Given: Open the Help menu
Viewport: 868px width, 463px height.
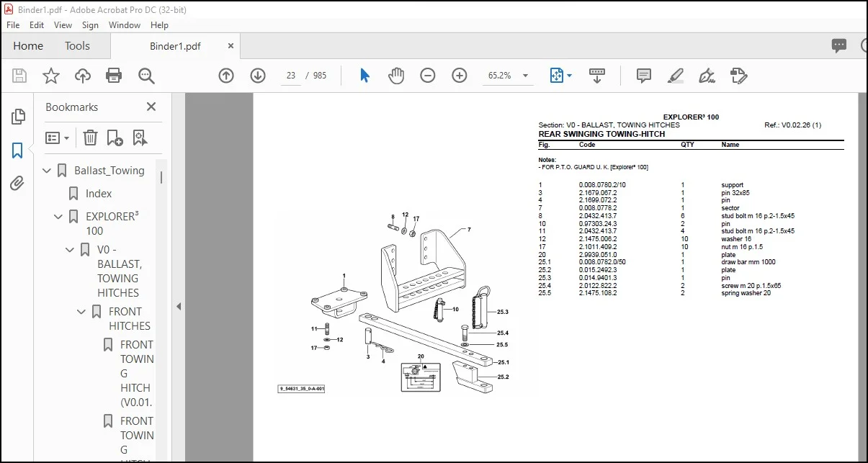Looking at the screenshot, I should (161, 24).
